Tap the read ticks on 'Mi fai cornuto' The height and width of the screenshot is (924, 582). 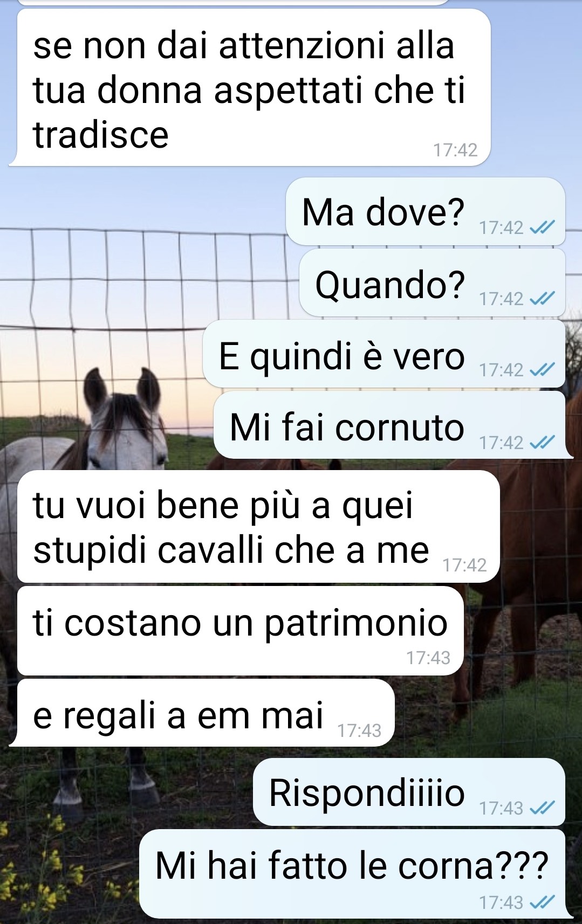(x=542, y=443)
